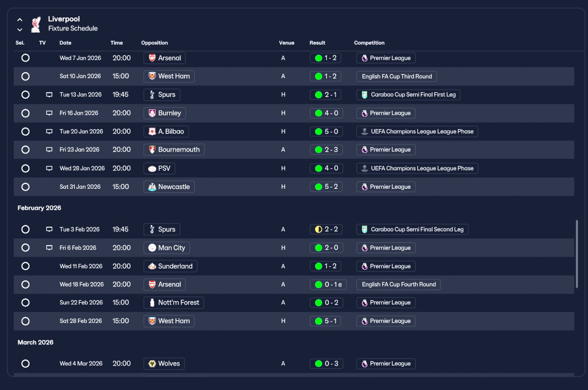Sort by Competition column header
Image resolution: width=588 pixels, height=390 pixels.
369,43
